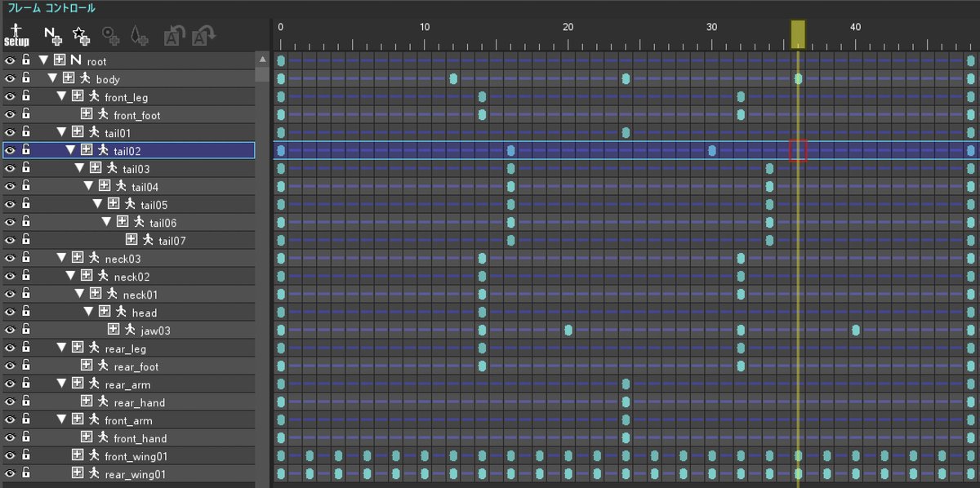The width and height of the screenshot is (980, 488).
Task: Click the part figure icon beside neck02
Action: pyautogui.click(x=103, y=276)
